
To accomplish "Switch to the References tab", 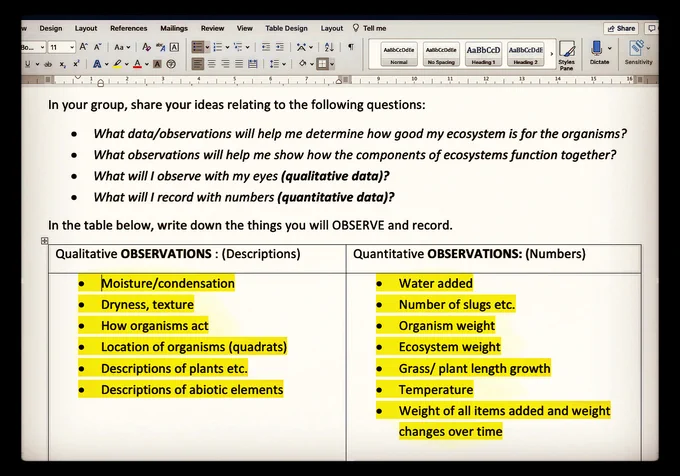I will click(x=128, y=28).
